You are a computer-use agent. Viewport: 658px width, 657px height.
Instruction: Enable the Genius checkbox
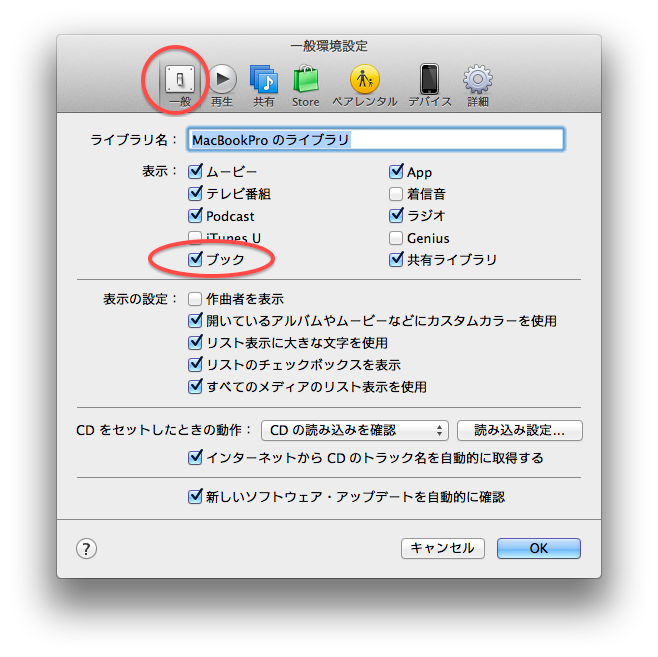pyautogui.click(x=396, y=238)
